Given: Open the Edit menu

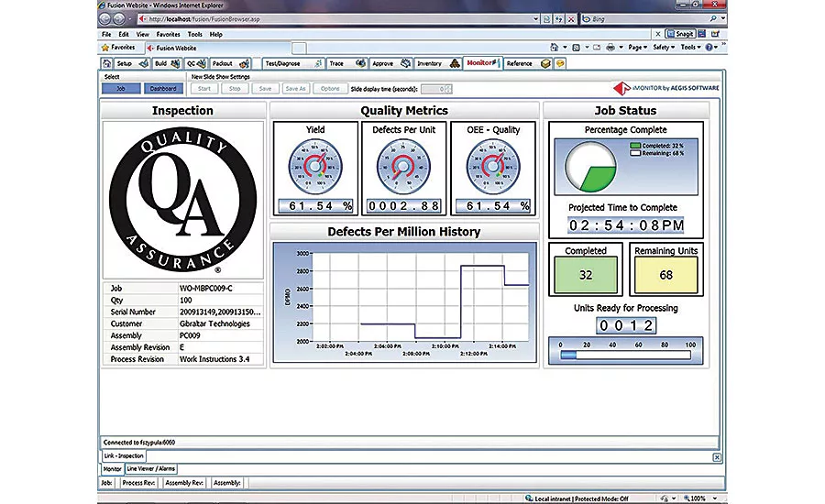Looking at the screenshot, I should [124, 34].
